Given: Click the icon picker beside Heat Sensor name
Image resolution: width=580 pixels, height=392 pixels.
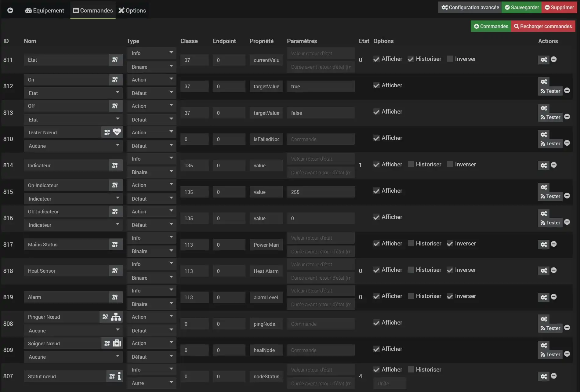Looking at the screenshot, I should point(115,271).
